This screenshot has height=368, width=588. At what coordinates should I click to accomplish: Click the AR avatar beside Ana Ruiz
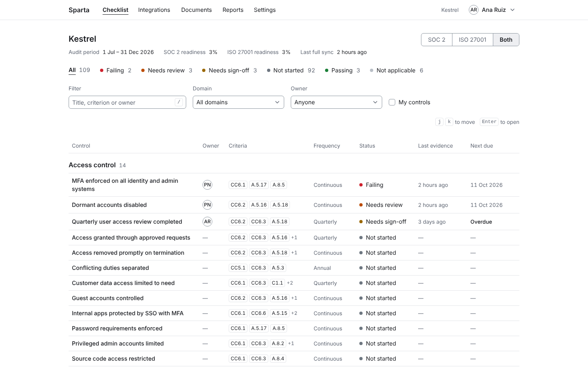473,10
